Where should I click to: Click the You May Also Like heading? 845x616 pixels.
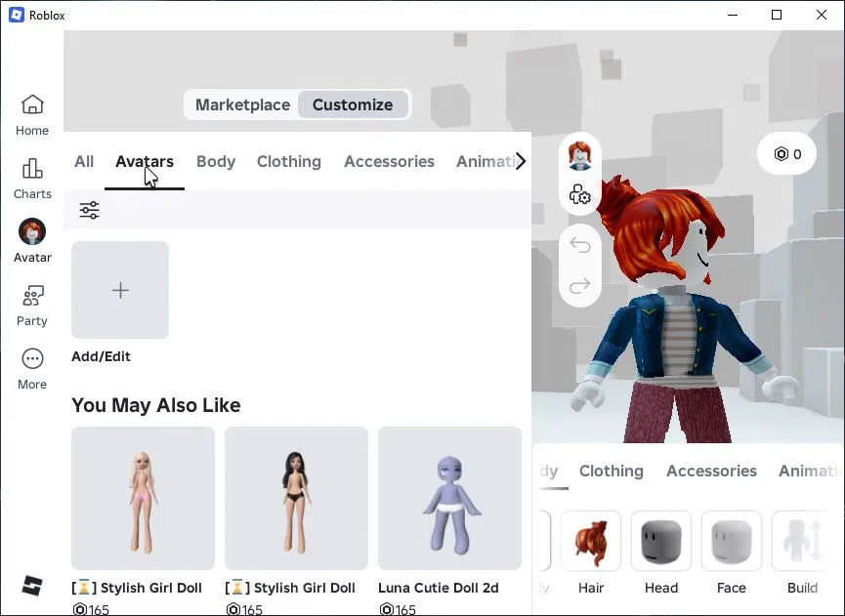(x=156, y=405)
